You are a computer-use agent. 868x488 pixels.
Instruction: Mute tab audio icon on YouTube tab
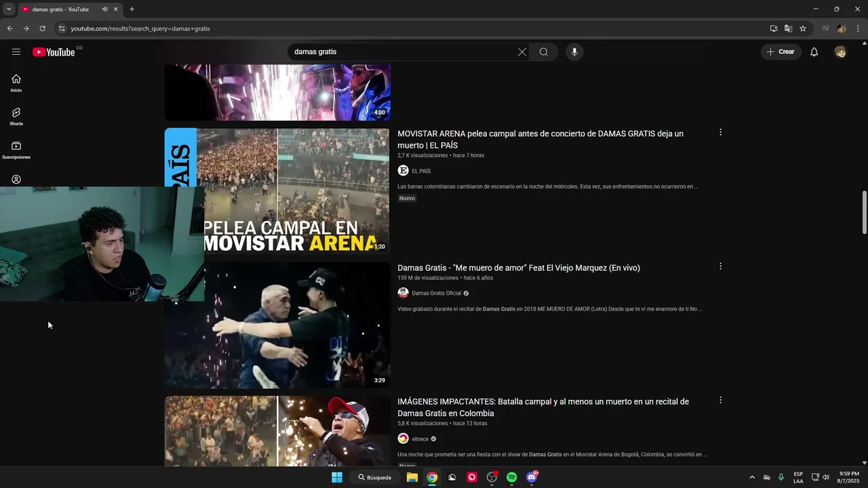(104, 9)
